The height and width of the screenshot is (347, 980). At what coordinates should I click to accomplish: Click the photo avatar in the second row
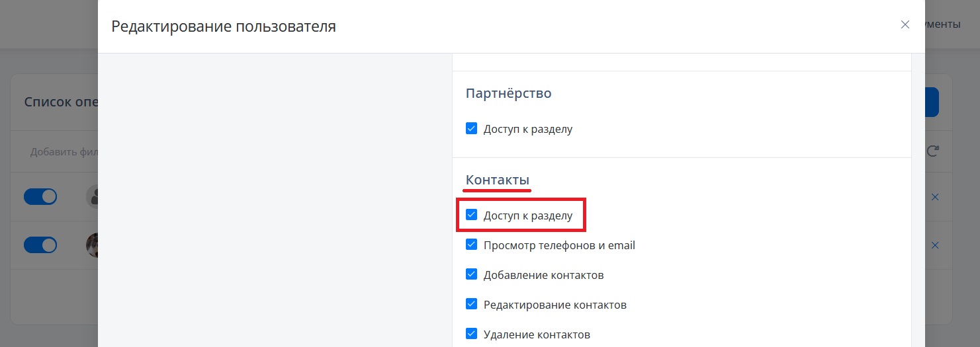[92, 245]
